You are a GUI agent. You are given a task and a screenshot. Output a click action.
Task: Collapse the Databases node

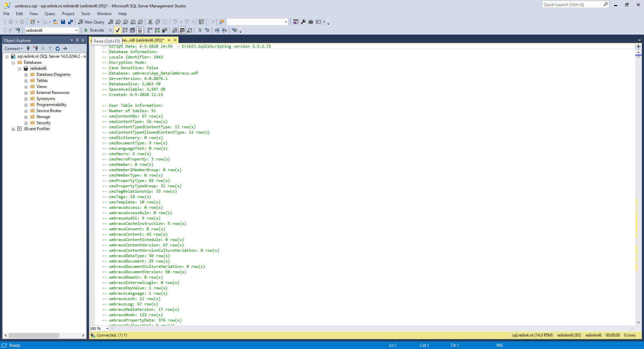pos(13,63)
